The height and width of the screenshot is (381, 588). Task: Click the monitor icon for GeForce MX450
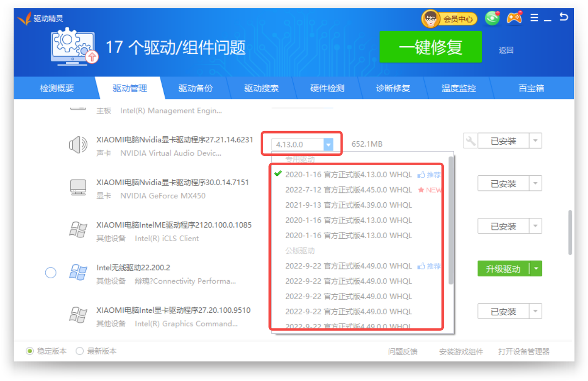[x=78, y=188]
